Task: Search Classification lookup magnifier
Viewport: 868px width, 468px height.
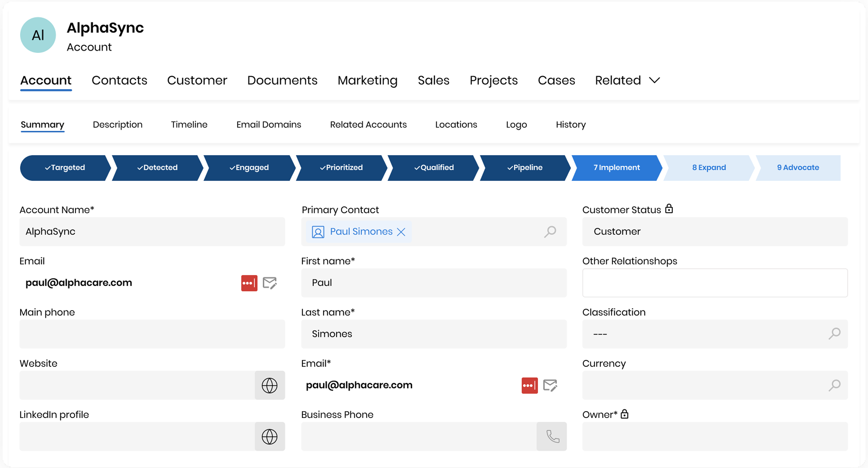Action: (x=835, y=334)
